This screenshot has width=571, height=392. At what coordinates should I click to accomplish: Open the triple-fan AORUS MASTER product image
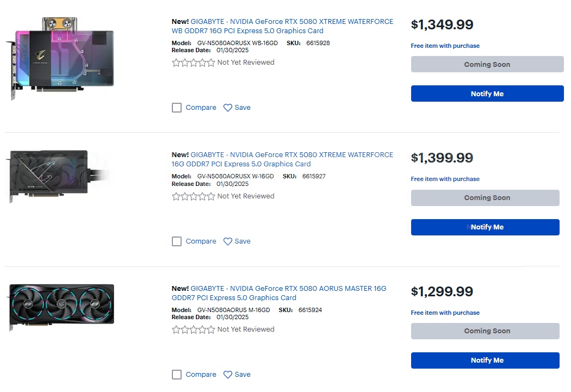(x=62, y=306)
